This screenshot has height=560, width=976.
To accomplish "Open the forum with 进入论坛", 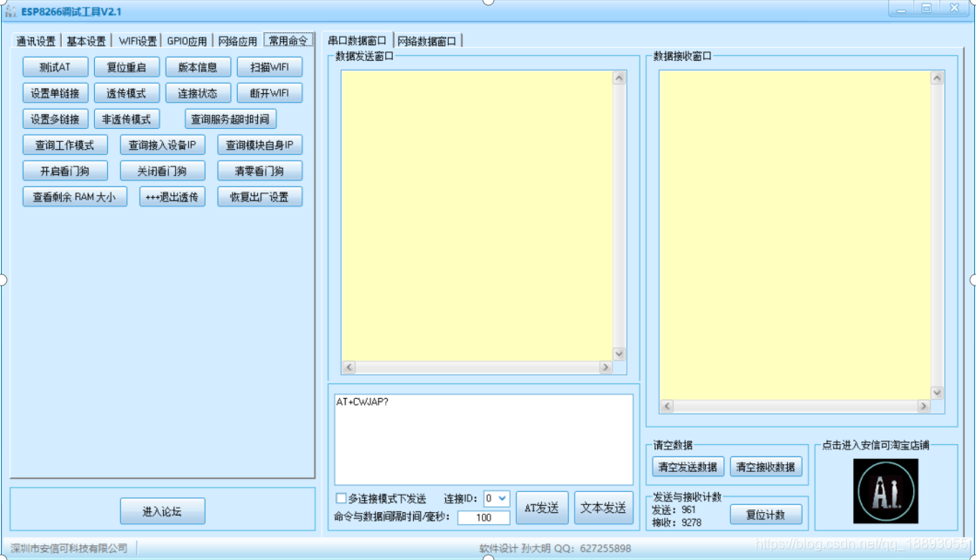I will 162,511.
